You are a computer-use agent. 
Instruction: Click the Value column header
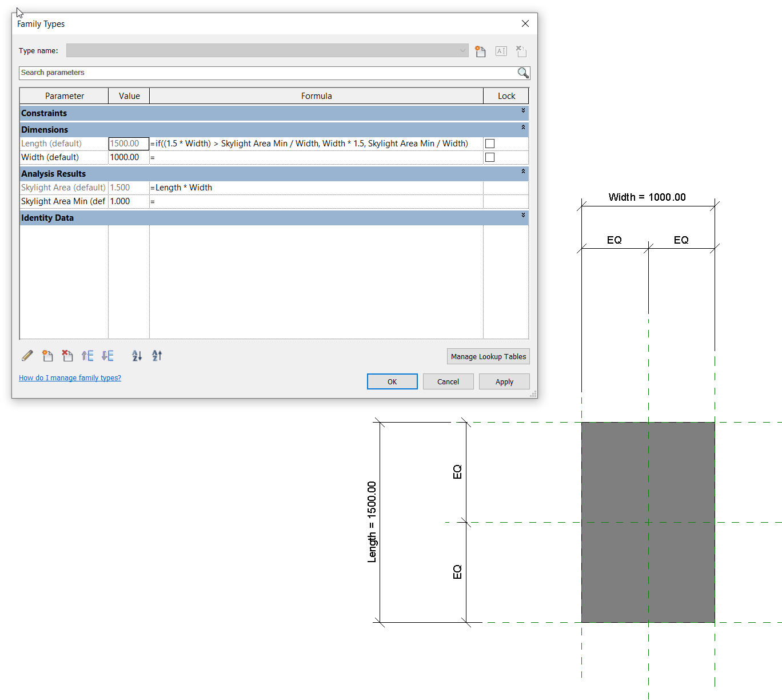129,96
